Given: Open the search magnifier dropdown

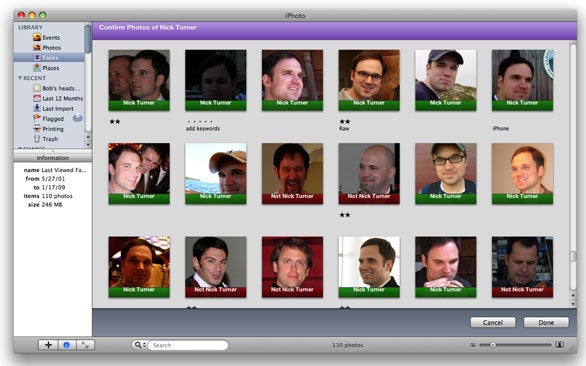Looking at the screenshot, I should (x=140, y=345).
